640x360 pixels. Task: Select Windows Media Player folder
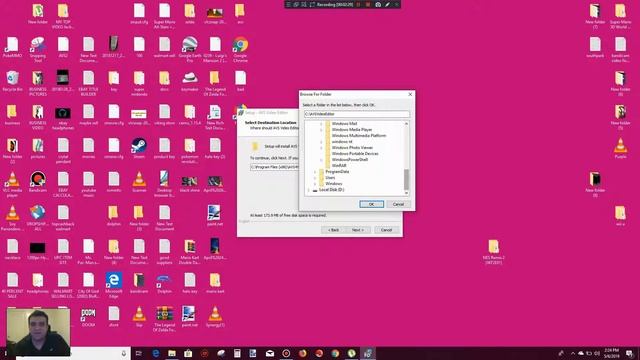click(352, 130)
